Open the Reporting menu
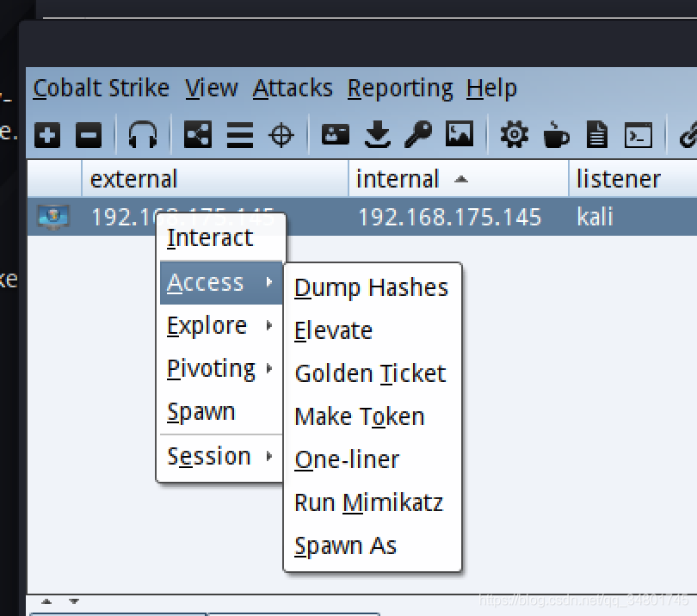The image size is (697, 616). pyautogui.click(x=400, y=89)
